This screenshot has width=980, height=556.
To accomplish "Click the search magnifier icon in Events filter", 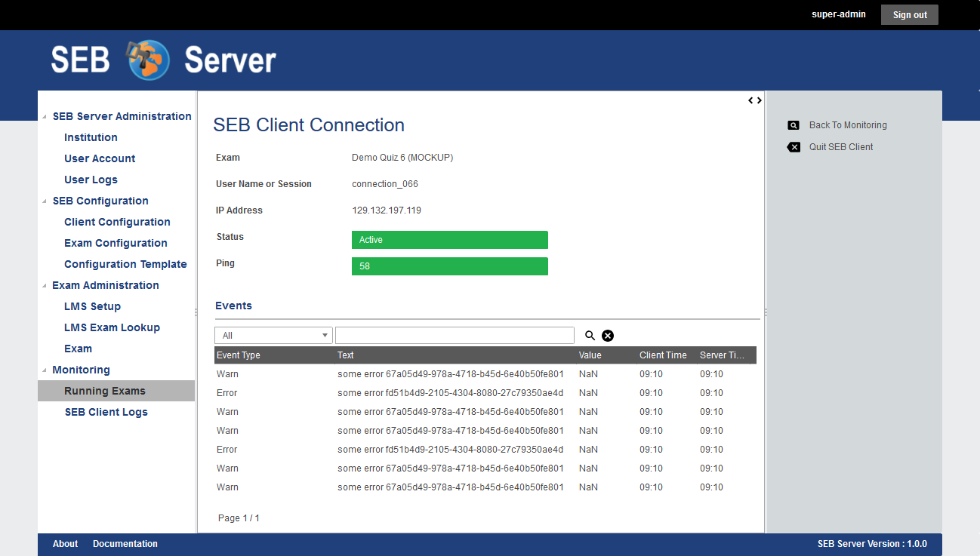I will click(590, 336).
